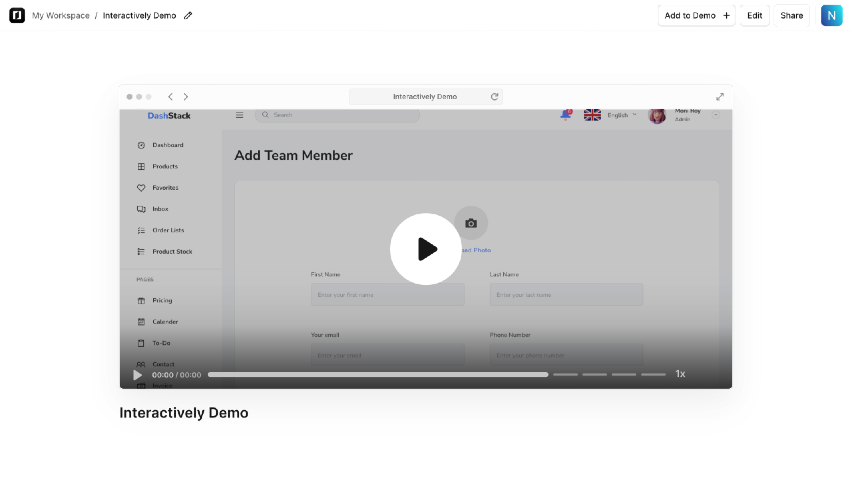Click the DashStack Search field
852x500 pixels.
337,115
